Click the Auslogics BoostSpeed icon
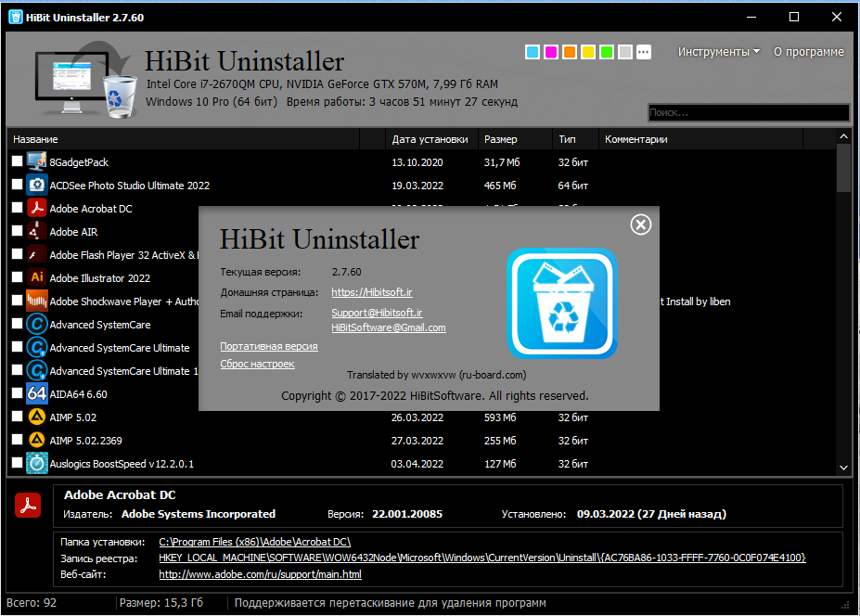The width and height of the screenshot is (860, 616). [x=37, y=464]
